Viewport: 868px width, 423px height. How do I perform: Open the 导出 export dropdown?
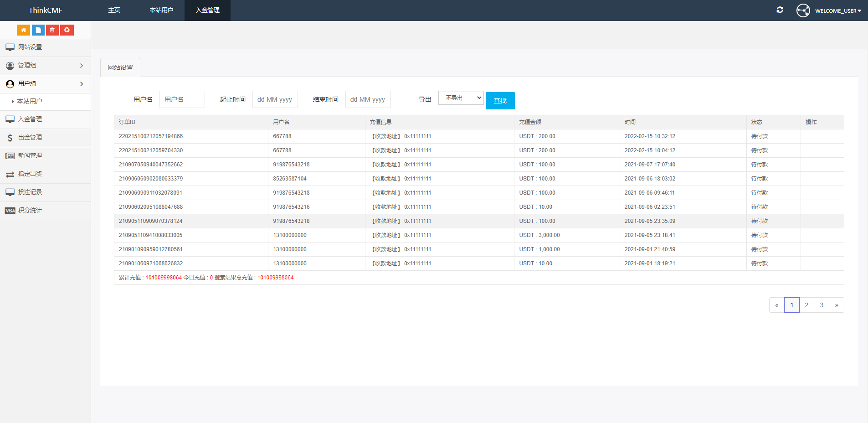(x=461, y=98)
